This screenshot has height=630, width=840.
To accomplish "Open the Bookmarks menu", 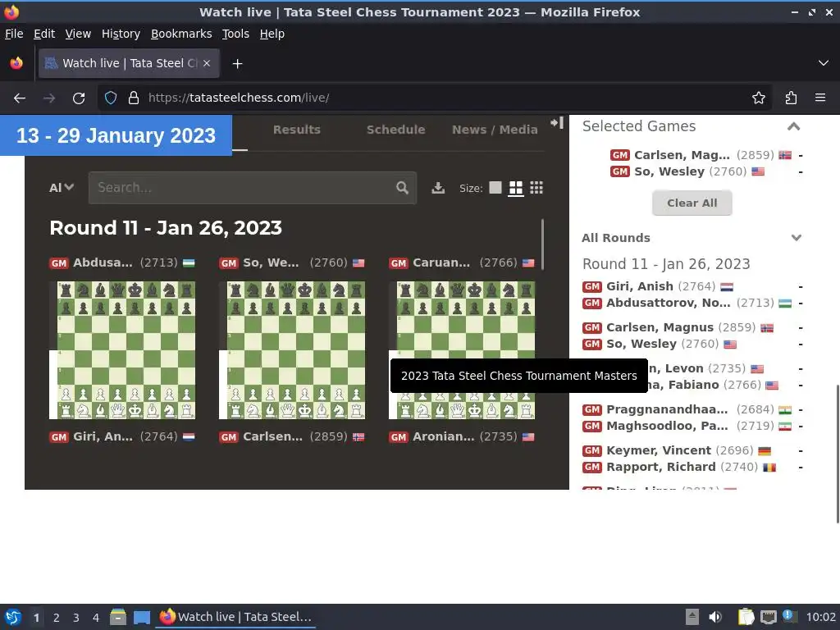I will (x=181, y=34).
